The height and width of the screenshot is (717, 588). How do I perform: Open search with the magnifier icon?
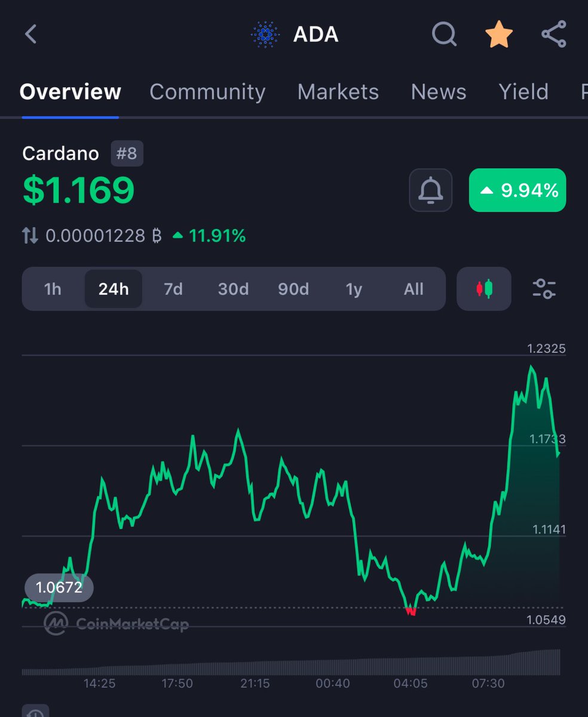[444, 35]
